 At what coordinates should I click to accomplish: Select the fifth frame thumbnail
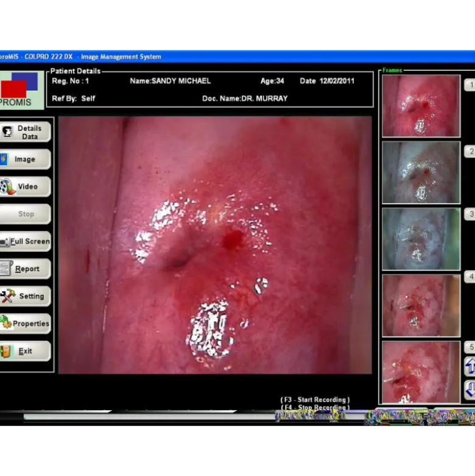coord(421,372)
